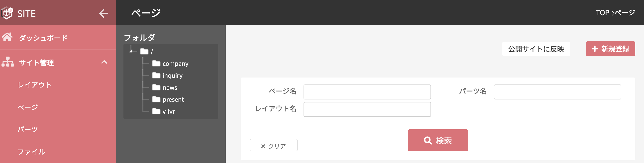Click the SITE logo icon
The height and width of the screenshot is (163, 644).
pos(7,13)
